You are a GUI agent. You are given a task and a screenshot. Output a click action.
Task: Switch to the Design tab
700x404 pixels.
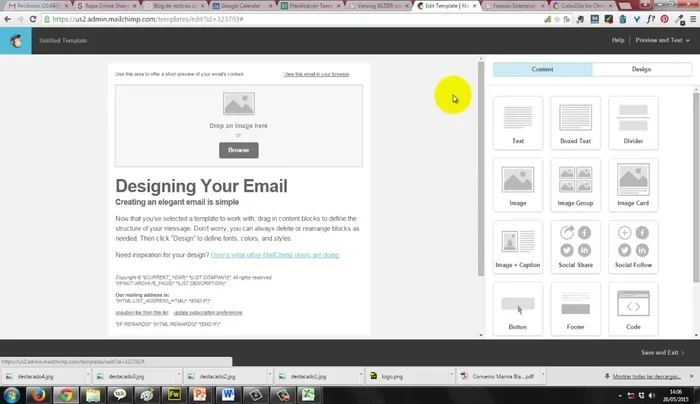[x=641, y=69]
